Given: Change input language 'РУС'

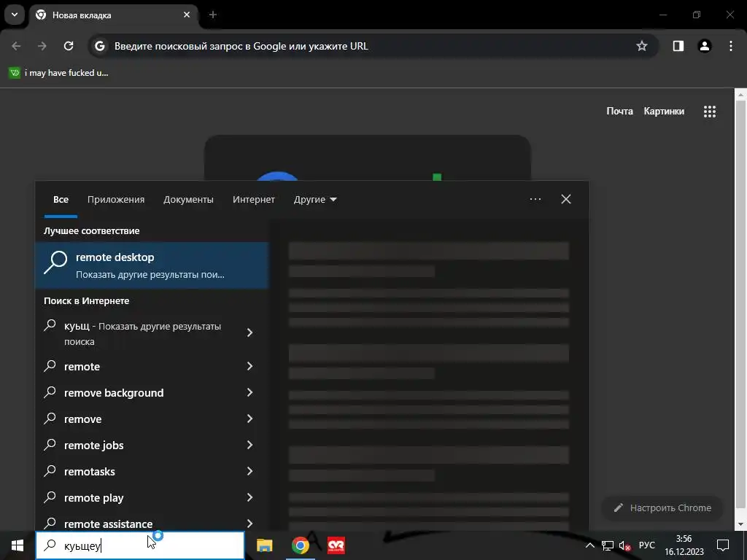Looking at the screenshot, I should (x=646, y=545).
